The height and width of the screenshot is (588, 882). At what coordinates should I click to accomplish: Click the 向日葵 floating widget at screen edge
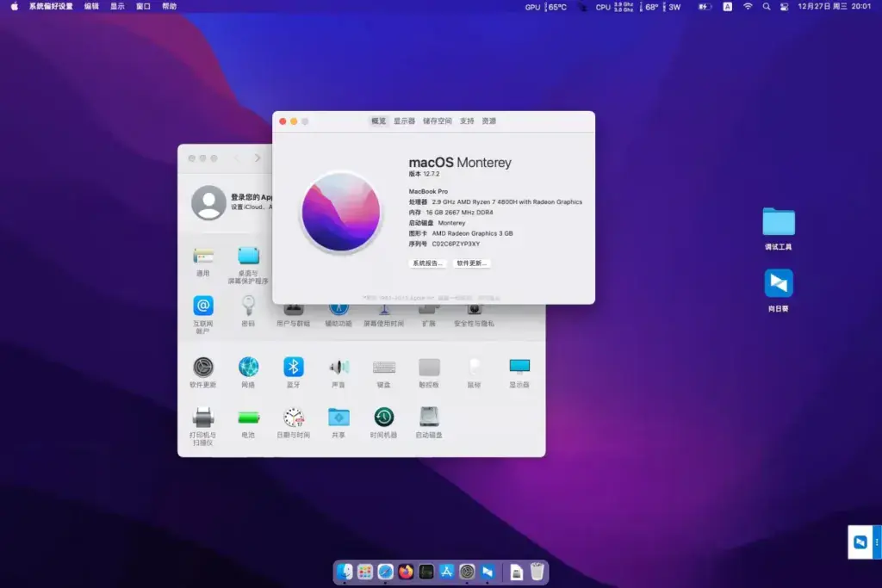pos(860,542)
